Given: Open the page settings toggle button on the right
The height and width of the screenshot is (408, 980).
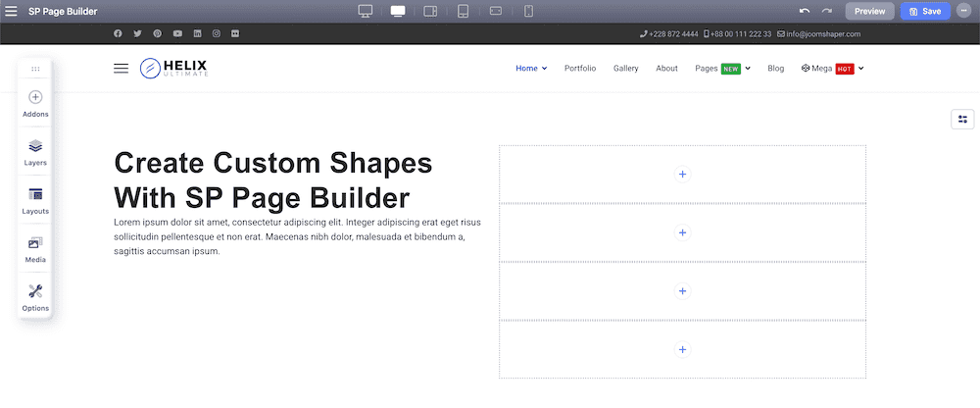Looking at the screenshot, I should click(x=962, y=119).
